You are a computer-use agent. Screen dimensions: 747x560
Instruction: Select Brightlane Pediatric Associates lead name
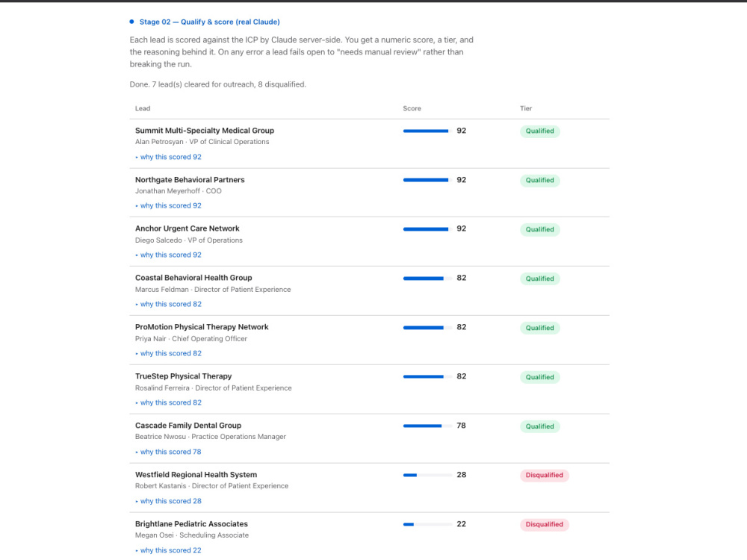click(191, 524)
